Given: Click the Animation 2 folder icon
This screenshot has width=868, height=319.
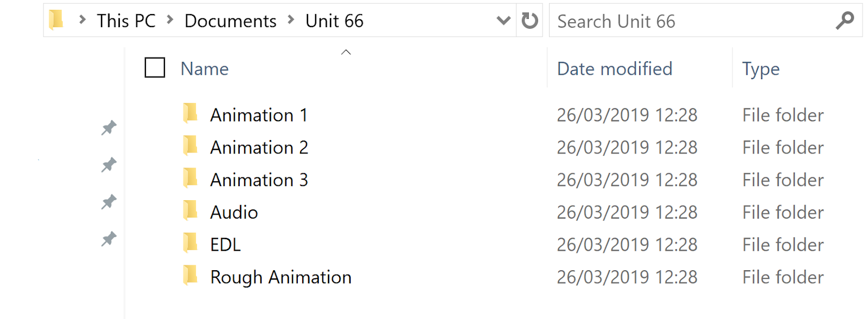Looking at the screenshot, I should tap(190, 146).
